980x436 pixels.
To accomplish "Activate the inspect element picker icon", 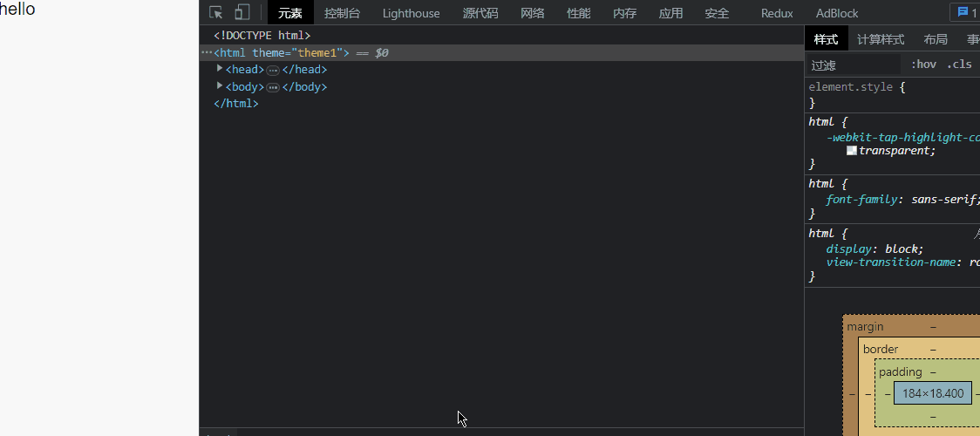I will point(216,13).
